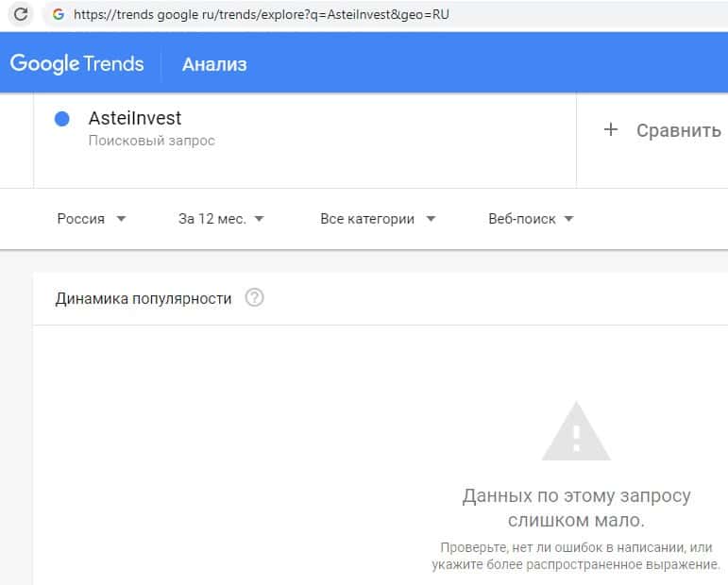Open the Анализ section in header
Viewport: 728px width, 585px height.
[214, 64]
